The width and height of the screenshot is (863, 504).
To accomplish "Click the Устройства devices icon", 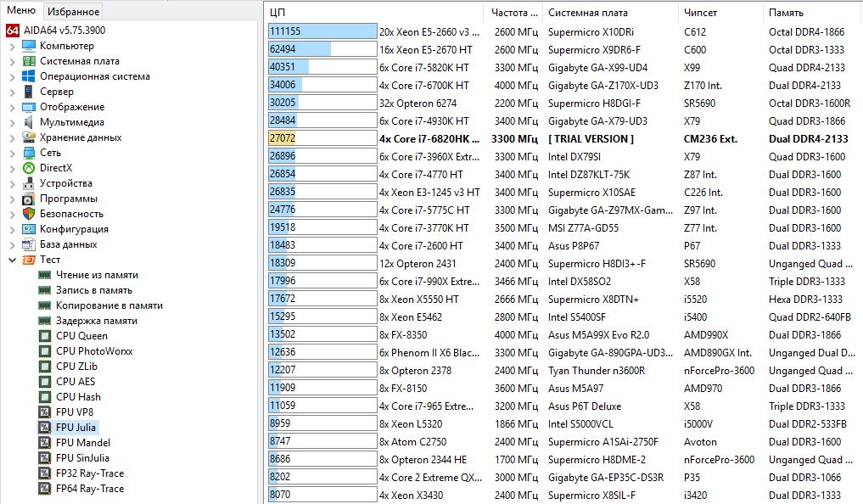I will pyautogui.click(x=29, y=183).
